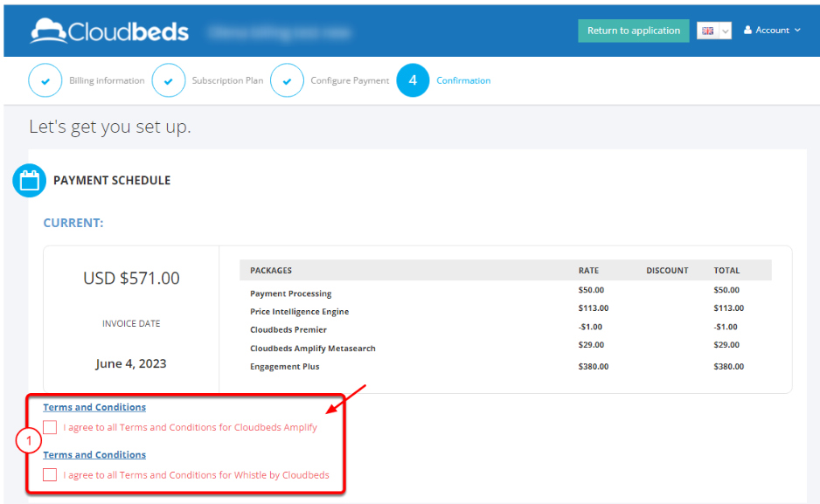Click the $50.00 total value
Viewport: 820px width, 504px height.
pyautogui.click(x=726, y=290)
